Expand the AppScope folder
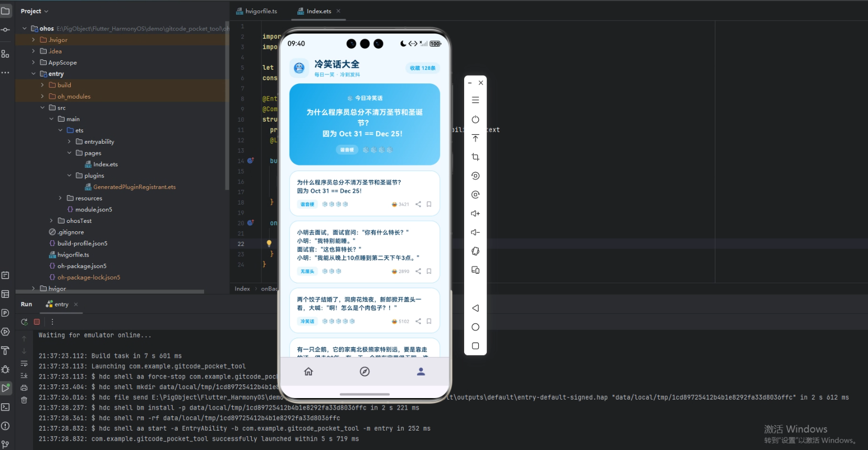The height and width of the screenshot is (450, 868). [x=33, y=62]
